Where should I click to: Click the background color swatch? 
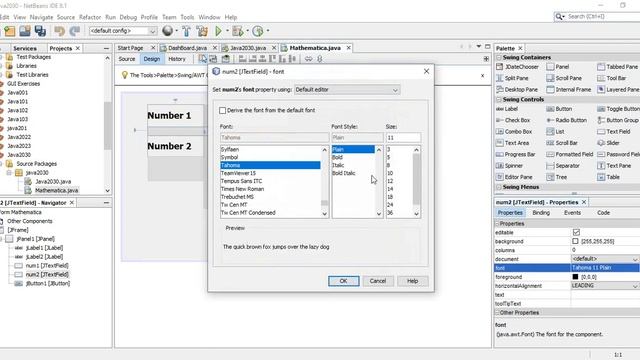[x=575, y=241]
